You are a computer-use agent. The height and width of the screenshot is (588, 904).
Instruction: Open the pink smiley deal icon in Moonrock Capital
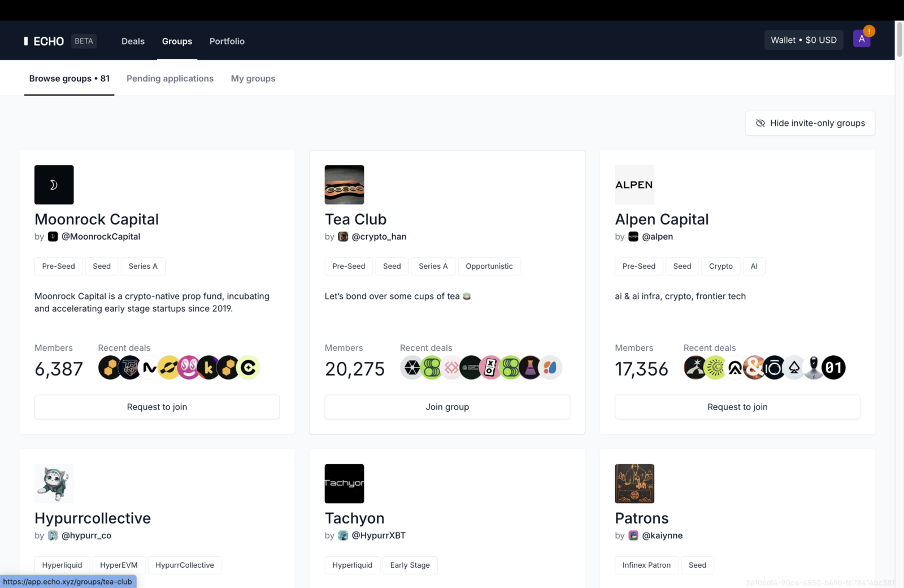(189, 368)
